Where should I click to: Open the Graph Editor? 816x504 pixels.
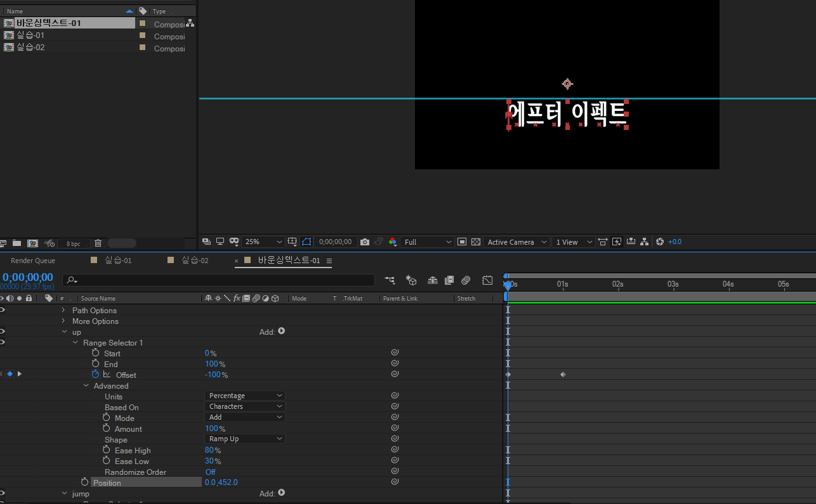click(x=487, y=280)
